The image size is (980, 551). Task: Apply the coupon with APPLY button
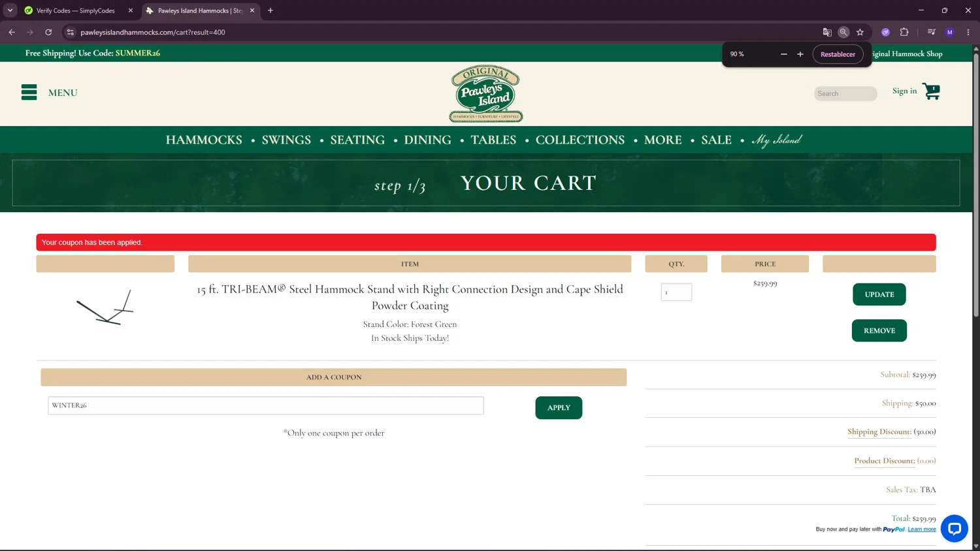coord(559,407)
